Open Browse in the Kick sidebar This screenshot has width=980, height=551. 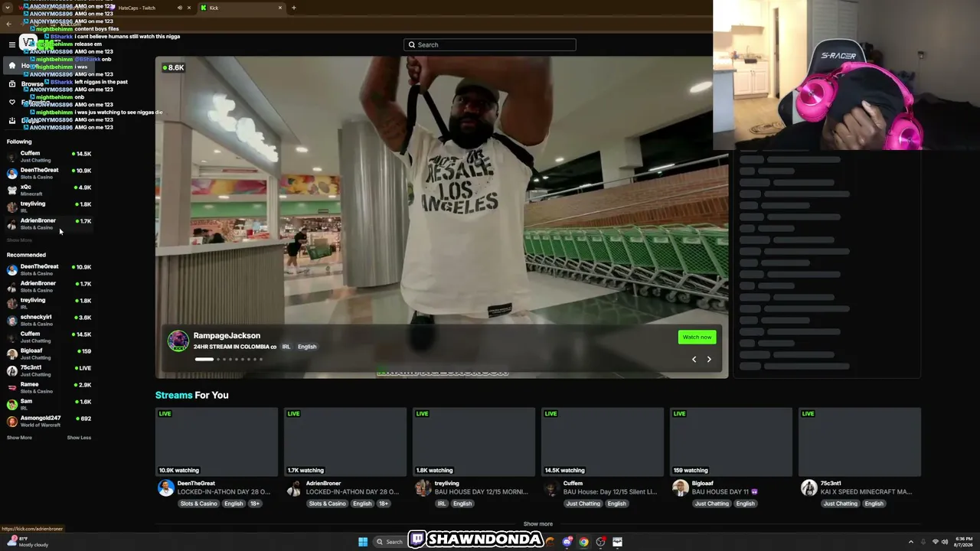click(x=32, y=84)
